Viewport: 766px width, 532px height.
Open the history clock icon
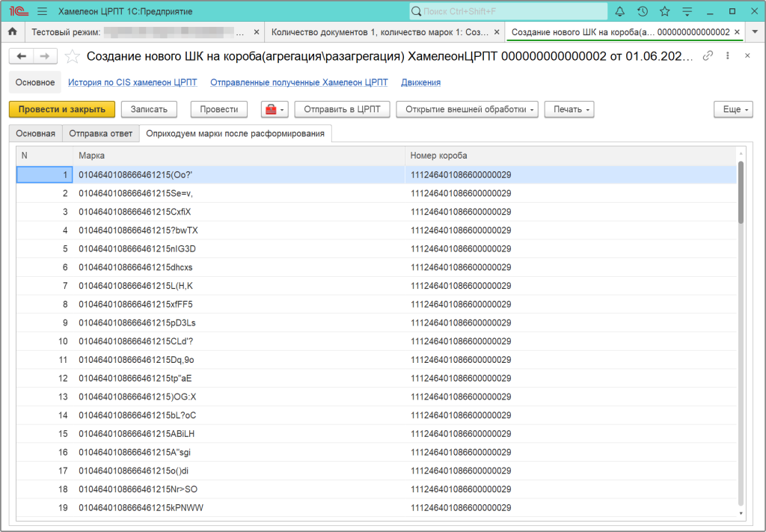643,11
